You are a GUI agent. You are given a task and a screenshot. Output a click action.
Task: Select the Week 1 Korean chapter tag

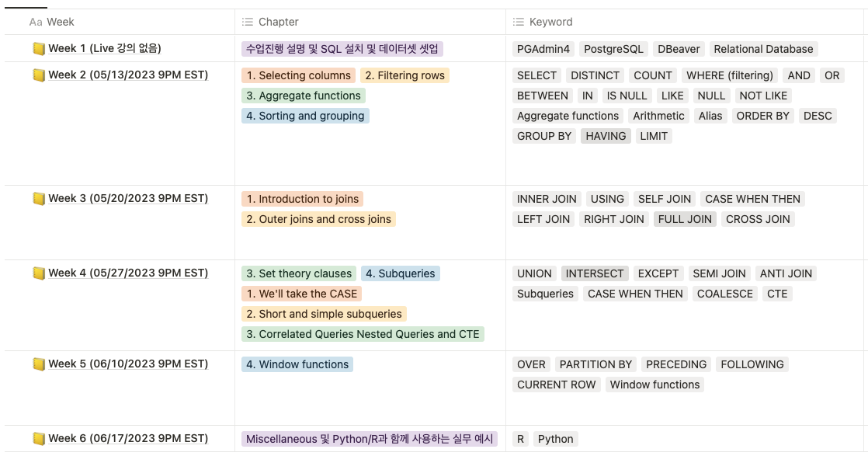pyautogui.click(x=342, y=49)
